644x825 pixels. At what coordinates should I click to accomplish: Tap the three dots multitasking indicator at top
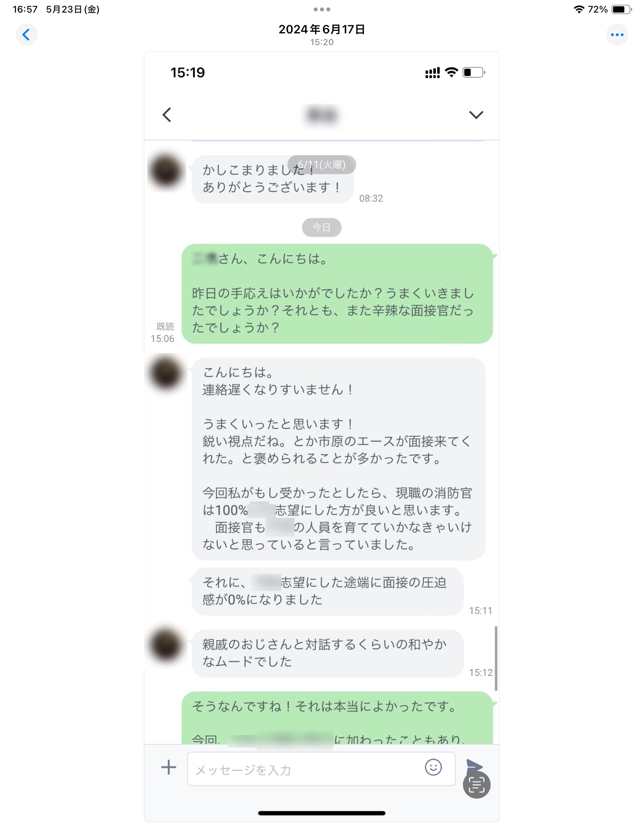pos(322,9)
